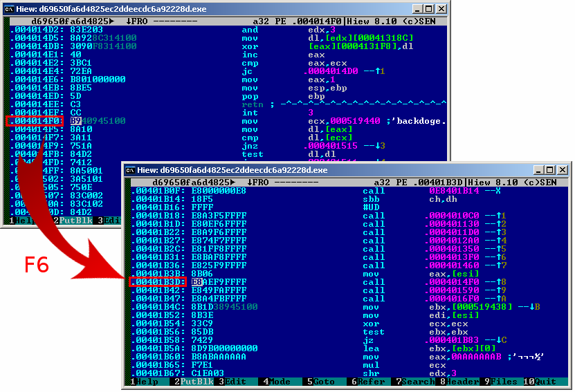Exit Hiew using 10Quit
Viewport: 575px width, 392px height.
(542, 382)
